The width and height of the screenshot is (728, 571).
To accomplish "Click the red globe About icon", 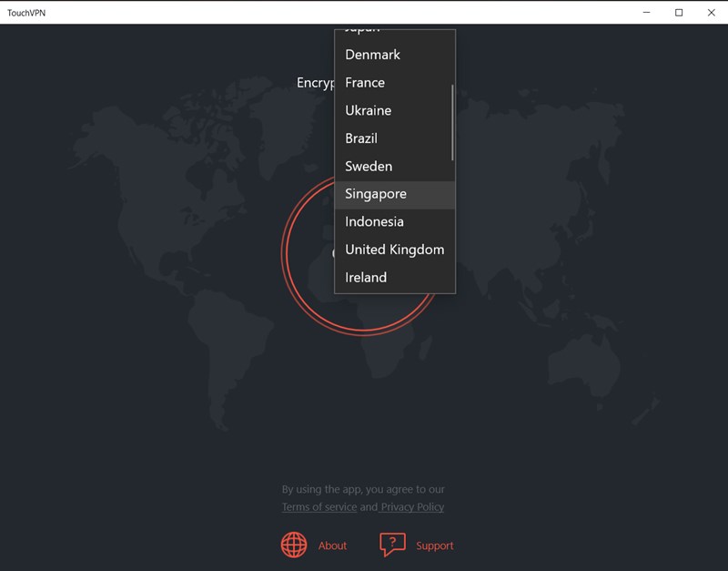I will [294, 545].
